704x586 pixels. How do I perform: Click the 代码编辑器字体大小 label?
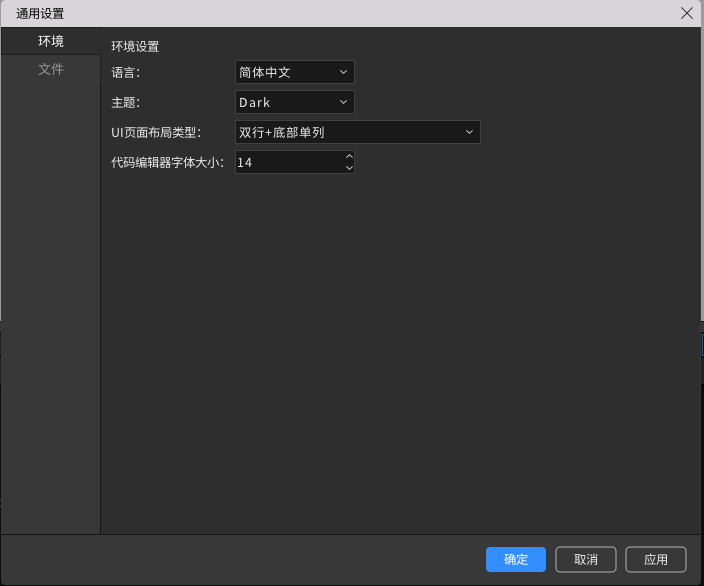[167, 163]
